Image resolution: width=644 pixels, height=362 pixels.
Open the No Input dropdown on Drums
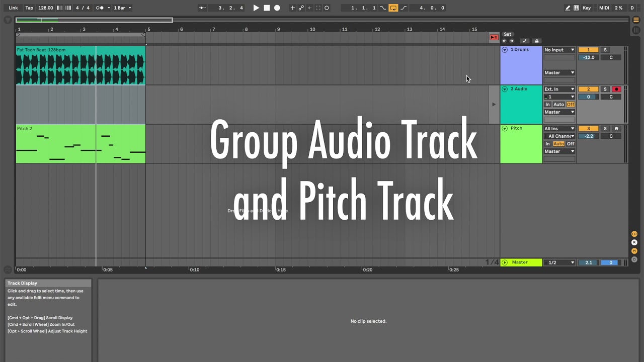tap(559, 50)
